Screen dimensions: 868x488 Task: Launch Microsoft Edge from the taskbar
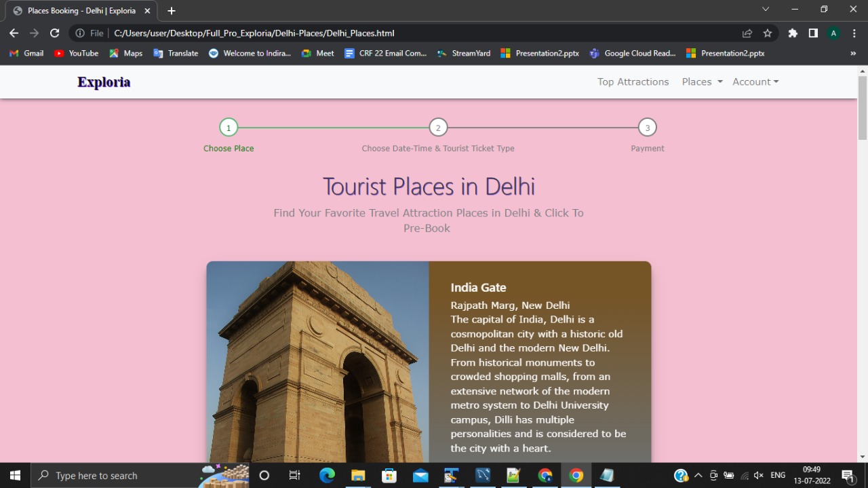point(327,475)
